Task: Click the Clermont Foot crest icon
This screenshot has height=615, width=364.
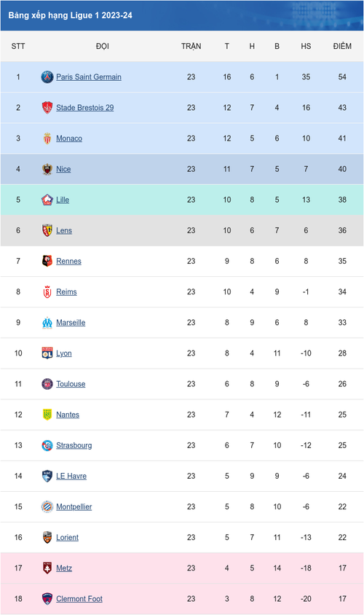Action: coord(47,599)
